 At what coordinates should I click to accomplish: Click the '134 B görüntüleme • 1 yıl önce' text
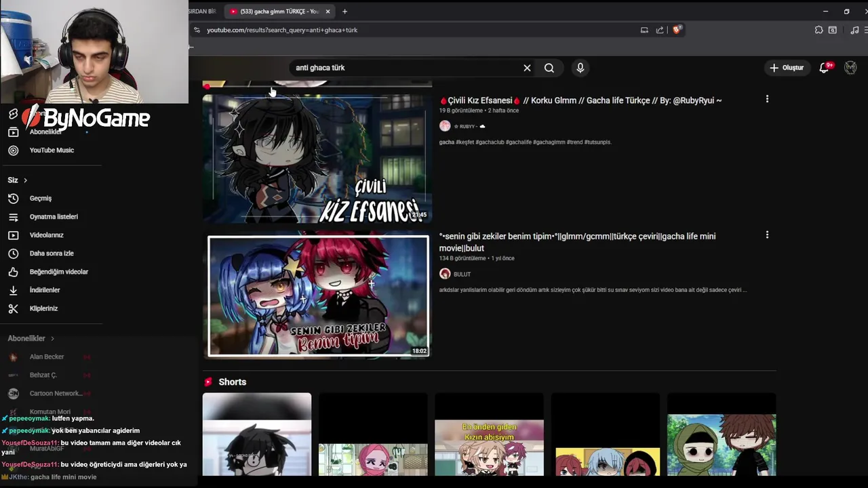tap(477, 258)
